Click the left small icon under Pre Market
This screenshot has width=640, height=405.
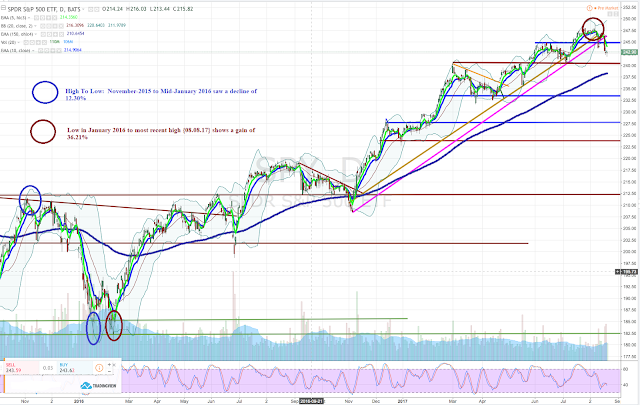[610, 14]
